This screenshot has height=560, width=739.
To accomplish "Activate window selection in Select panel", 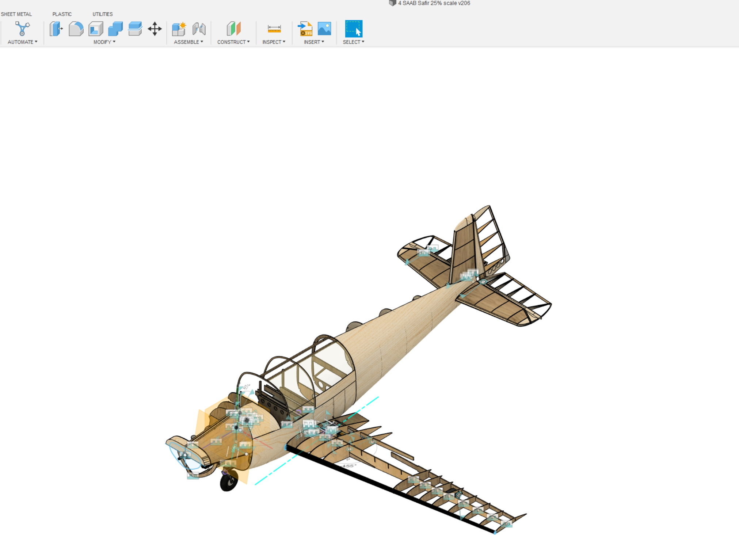I will (353, 29).
